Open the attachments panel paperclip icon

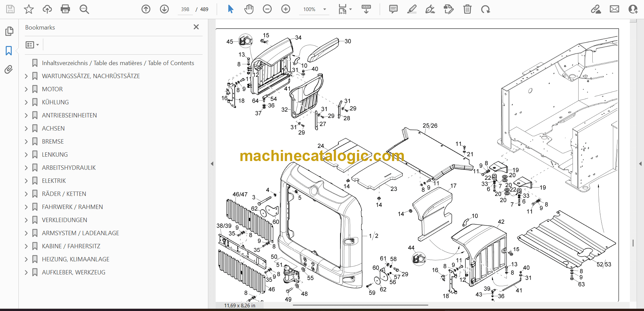[9, 69]
